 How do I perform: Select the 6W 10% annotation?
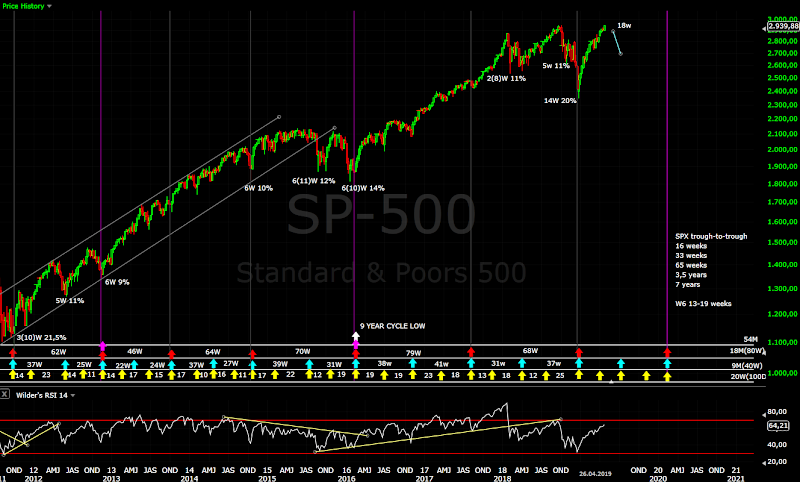coord(258,188)
